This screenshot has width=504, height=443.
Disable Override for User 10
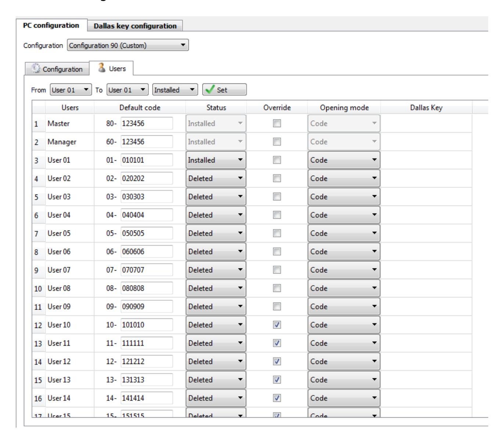point(277,325)
